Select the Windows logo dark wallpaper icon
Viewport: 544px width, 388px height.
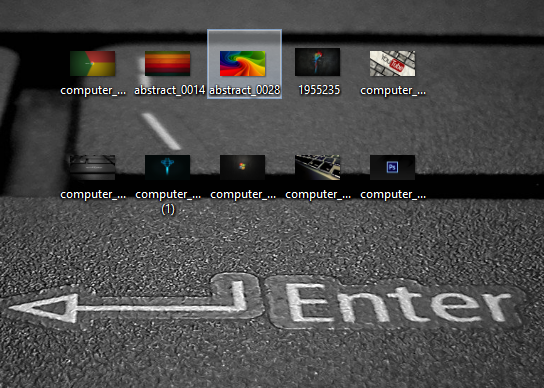[243, 168]
